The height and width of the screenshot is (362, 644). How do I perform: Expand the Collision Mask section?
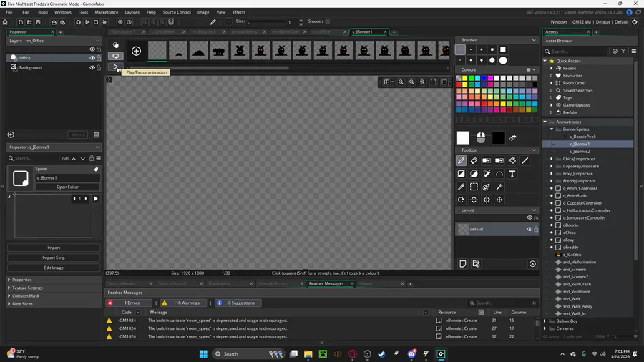tap(9, 296)
